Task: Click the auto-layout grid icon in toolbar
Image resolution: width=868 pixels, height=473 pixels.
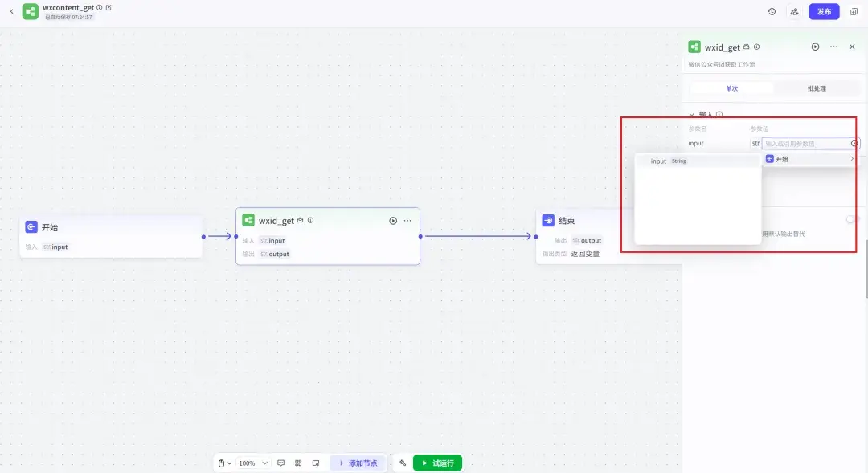Action: pyautogui.click(x=298, y=463)
